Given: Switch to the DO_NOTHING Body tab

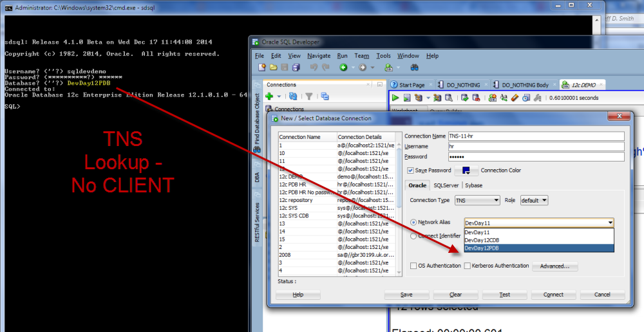Looking at the screenshot, I should pos(525,85).
